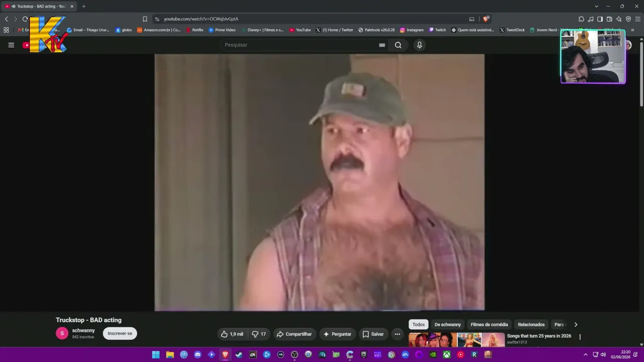The height and width of the screenshot is (362, 644).
Task: Select the Relacionados filter chip
Action: tap(531, 324)
